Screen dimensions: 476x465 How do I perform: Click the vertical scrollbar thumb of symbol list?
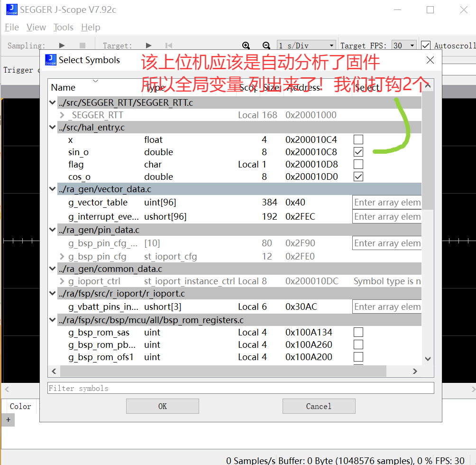coord(428,150)
